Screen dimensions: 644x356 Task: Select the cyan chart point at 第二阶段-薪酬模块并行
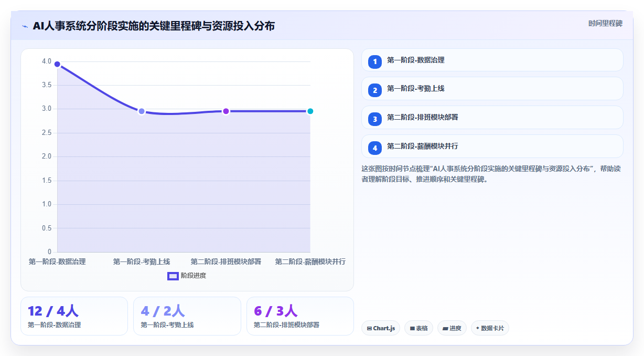310,111
